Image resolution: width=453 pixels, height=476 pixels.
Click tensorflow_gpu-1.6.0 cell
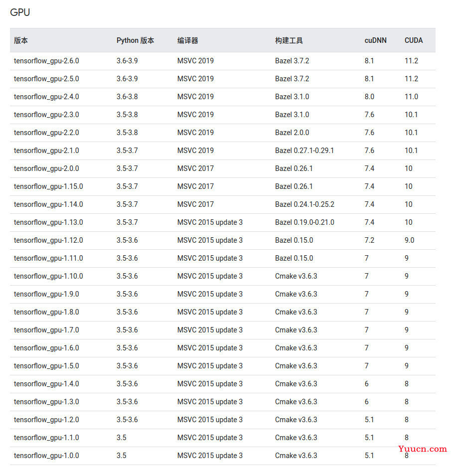pos(46,348)
